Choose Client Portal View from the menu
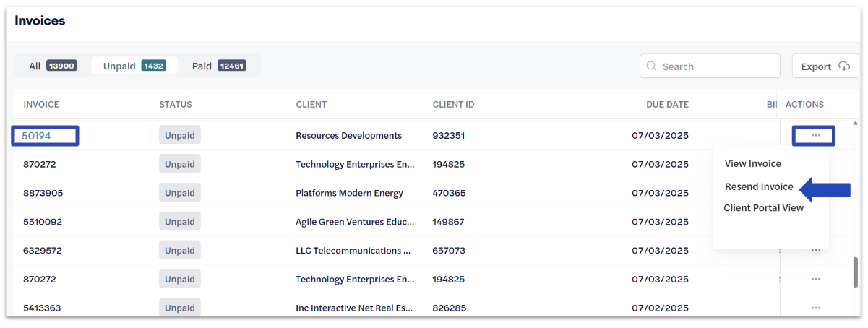Image resolution: width=868 pixels, height=328 pixels. pos(763,208)
